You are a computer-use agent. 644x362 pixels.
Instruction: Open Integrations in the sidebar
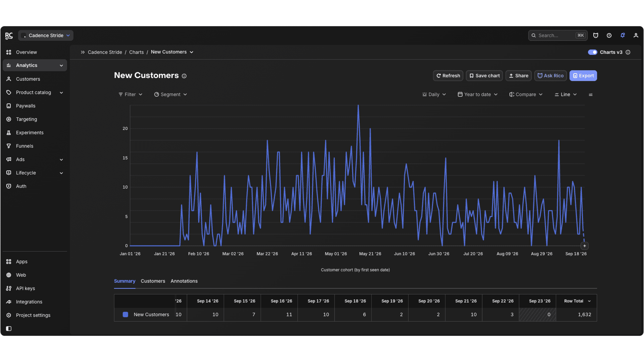[x=35, y=302]
